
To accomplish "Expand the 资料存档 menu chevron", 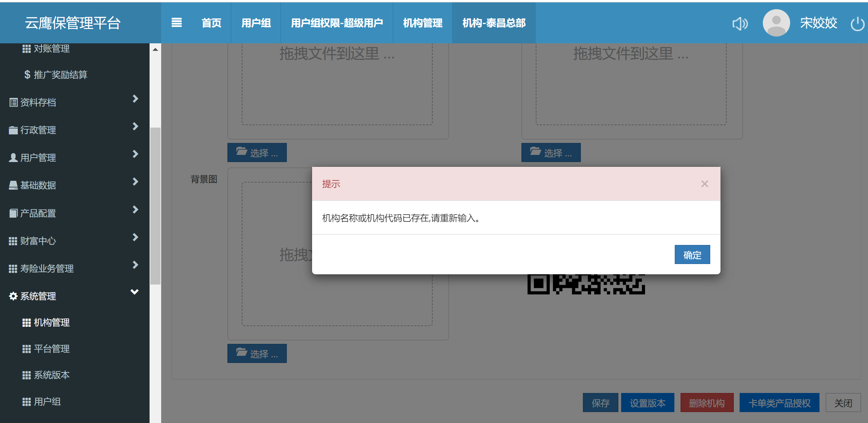I will [x=135, y=99].
